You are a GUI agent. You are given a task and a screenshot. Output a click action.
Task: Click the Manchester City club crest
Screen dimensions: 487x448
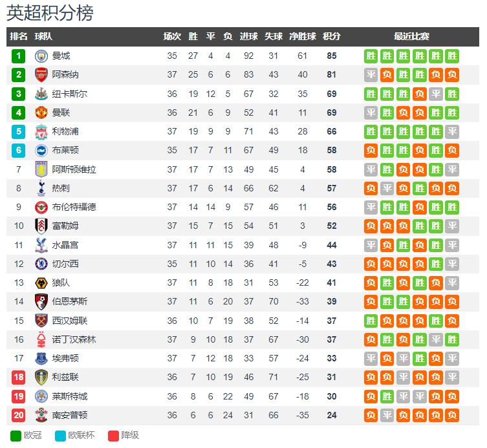coord(41,56)
